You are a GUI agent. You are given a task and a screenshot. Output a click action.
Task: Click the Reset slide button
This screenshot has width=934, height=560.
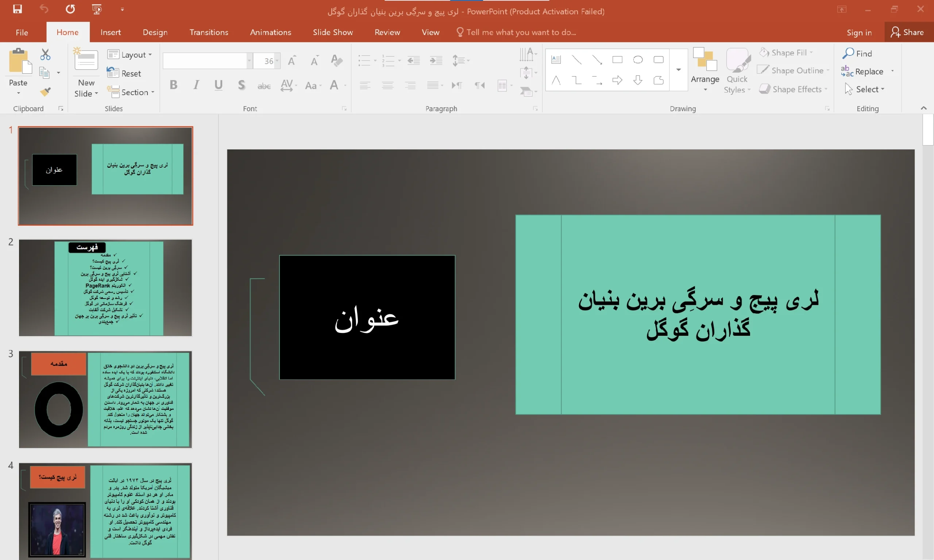click(x=124, y=73)
